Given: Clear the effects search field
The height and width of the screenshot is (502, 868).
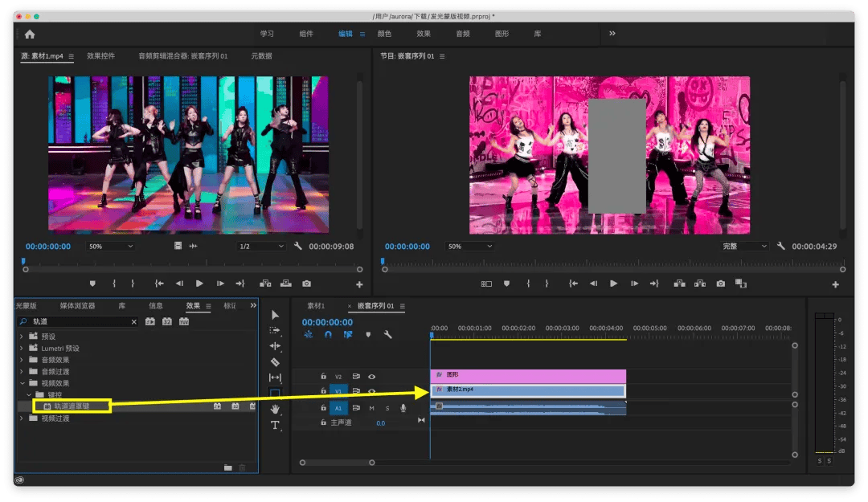Looking at the screenshot, I should coord(133,321).
